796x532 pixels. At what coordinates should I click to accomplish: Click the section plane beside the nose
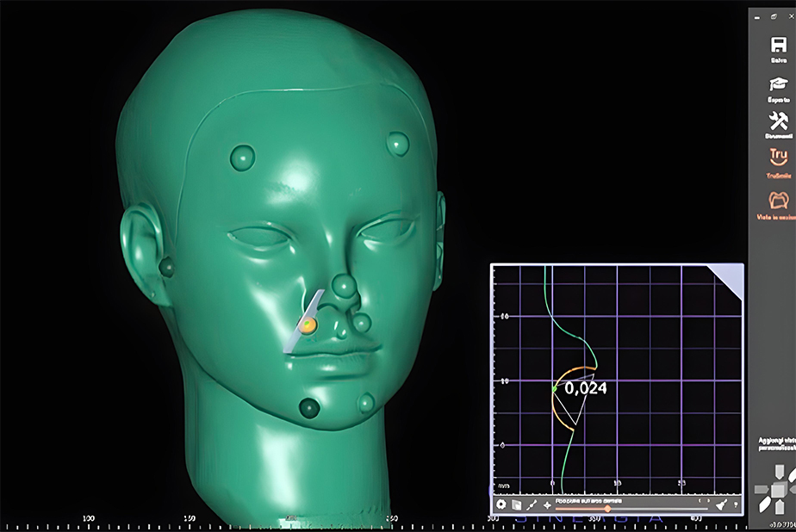[x=295, y=336]
